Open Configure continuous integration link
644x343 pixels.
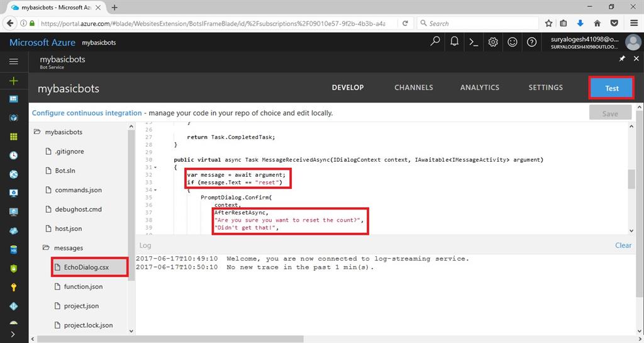click(x=87, y=113)
